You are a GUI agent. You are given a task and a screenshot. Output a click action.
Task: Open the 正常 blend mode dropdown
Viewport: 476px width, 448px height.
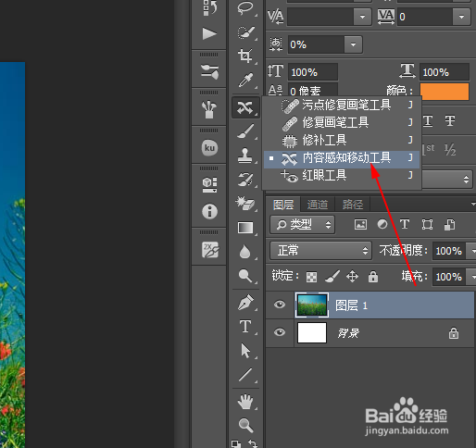pos(320,251)
